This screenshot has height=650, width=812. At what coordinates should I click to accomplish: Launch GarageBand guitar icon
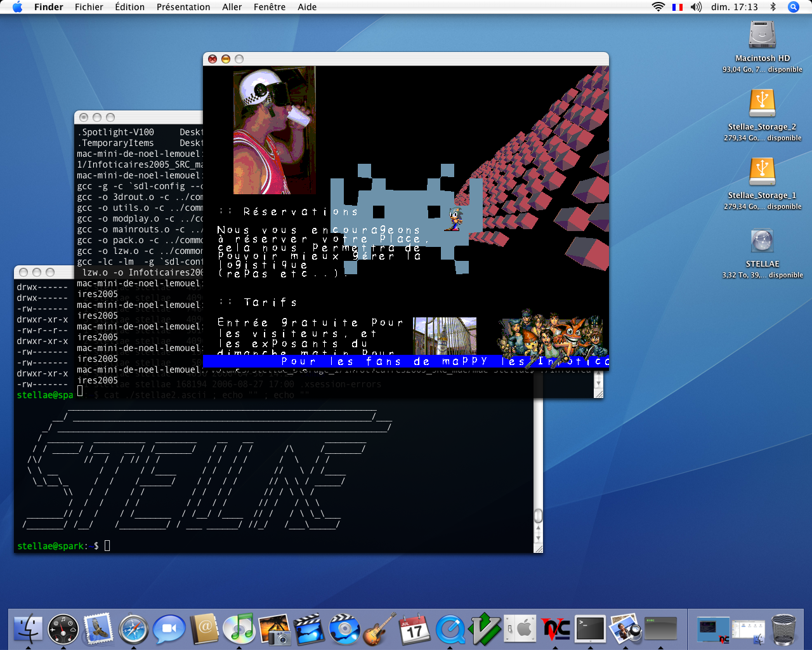[x=379, y=629]
